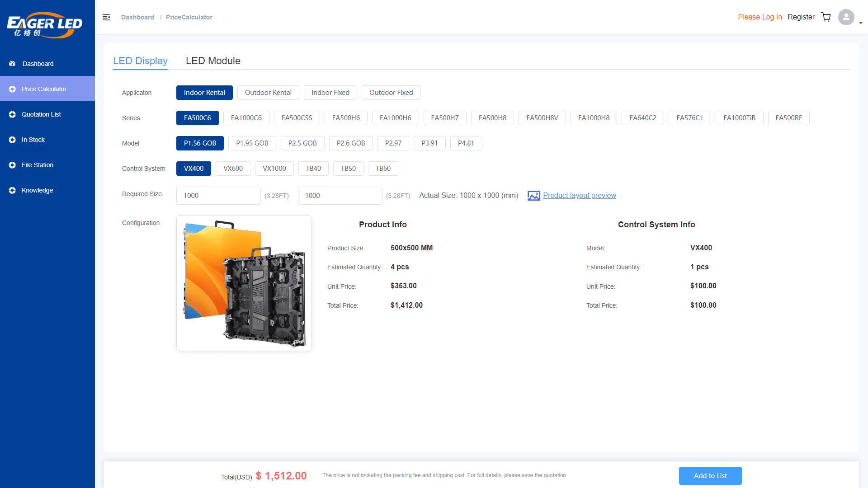This screenshot has width=868, height=488.
Task: Click Dashboard in the breadcrumb
Action: click(x=137, y=17)
